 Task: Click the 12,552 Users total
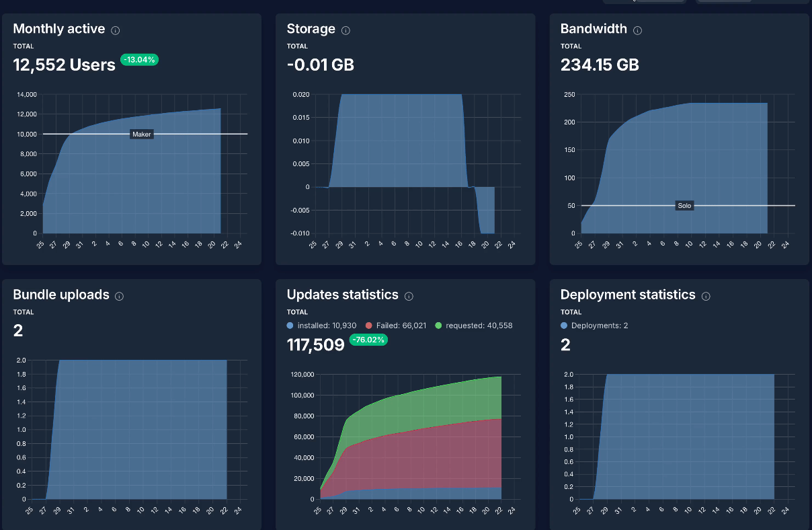tap(65, 65)
